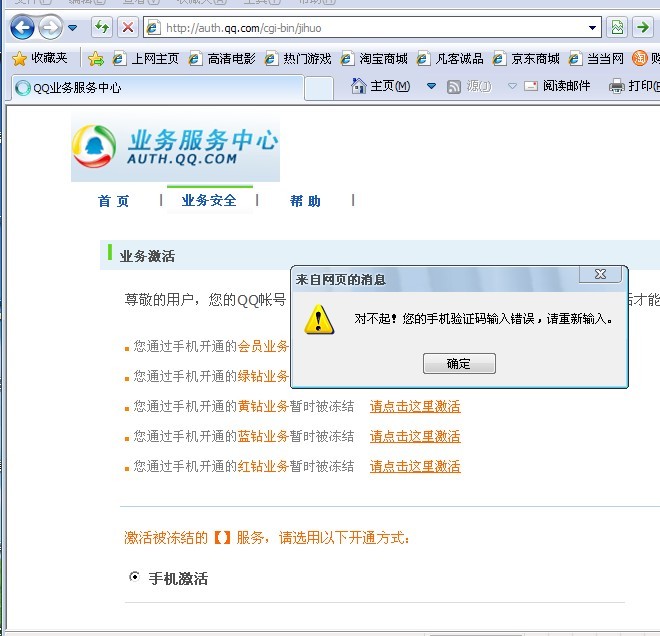The image size is (660, 636).
Task: Click the red Stop loading icon
Action: pyautogui.click(x=128, y=28)
